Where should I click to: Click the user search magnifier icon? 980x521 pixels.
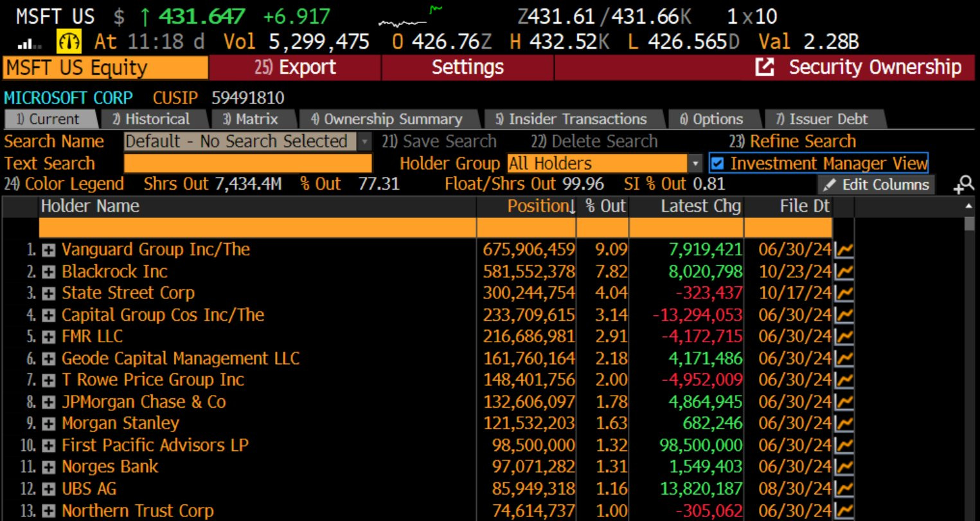pyautogui.click(x=964, y=185)
